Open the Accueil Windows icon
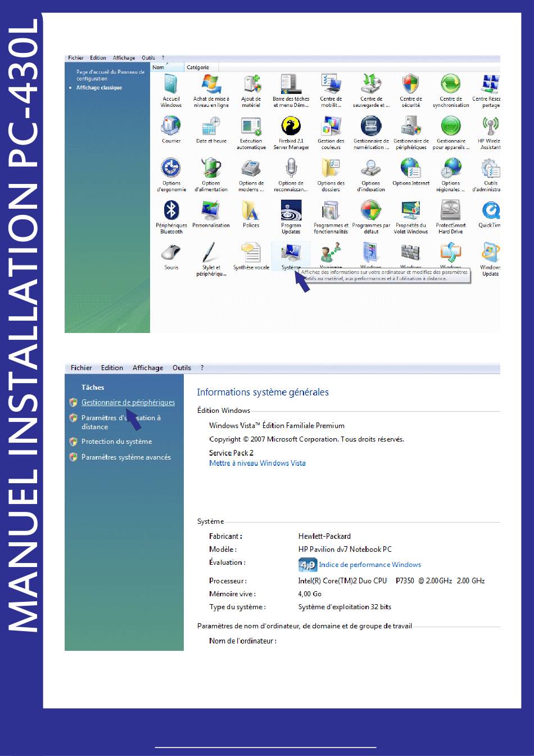534x756 pixels. point(171,84)
